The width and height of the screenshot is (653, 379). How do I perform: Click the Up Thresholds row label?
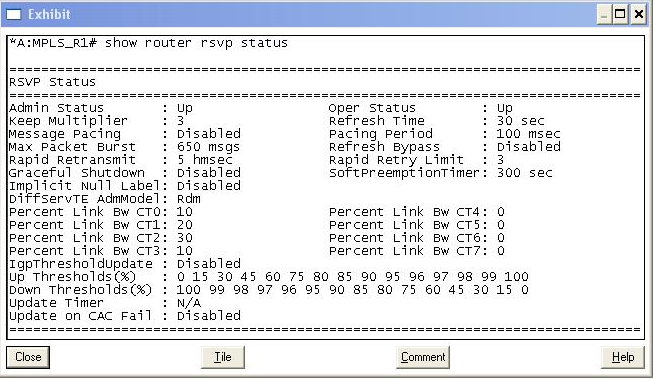72,277
